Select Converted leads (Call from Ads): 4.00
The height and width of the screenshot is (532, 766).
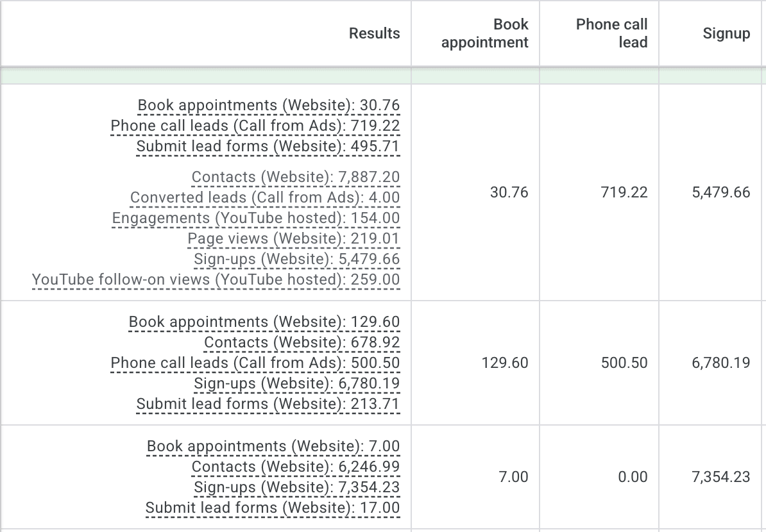coord(265,197)
